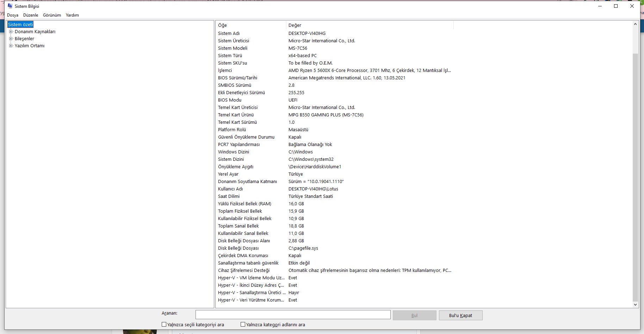This screenshot has height=334, width=644.
Task: Select the 'Toplam Fiziksel Bellek' row
Action: coord(335,211)
